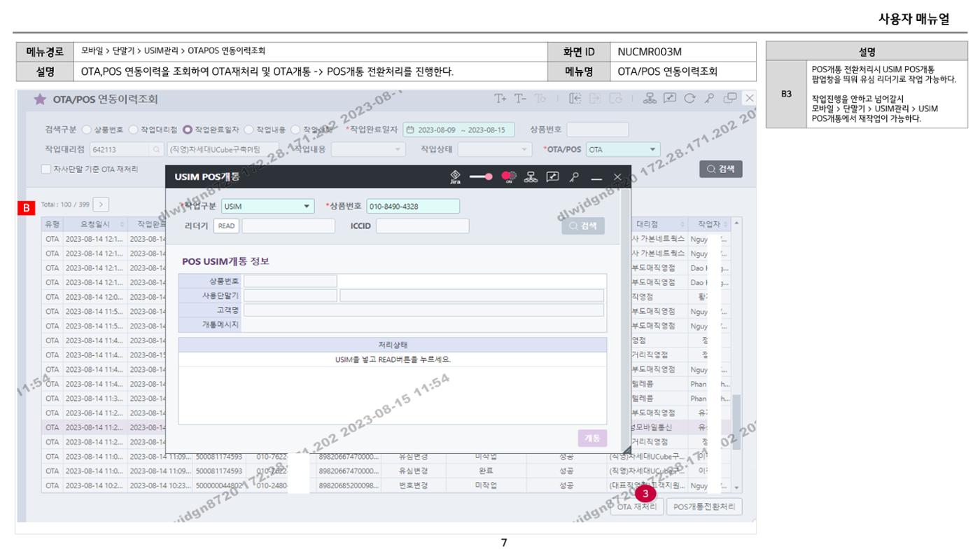Open the 작업내용 dropdown

coord(368,149)
